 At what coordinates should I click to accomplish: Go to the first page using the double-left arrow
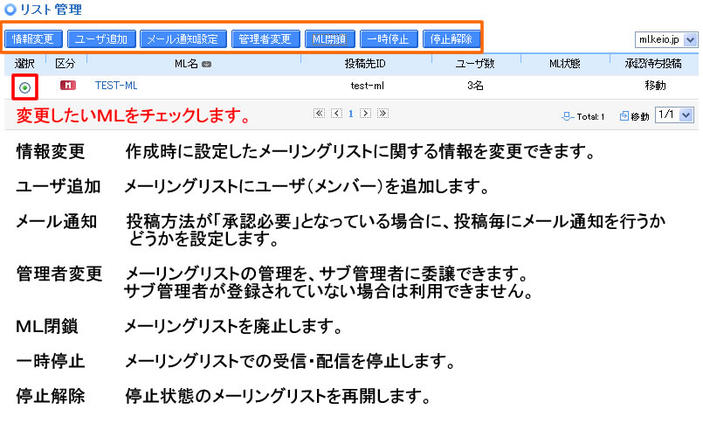pos(320,113)
